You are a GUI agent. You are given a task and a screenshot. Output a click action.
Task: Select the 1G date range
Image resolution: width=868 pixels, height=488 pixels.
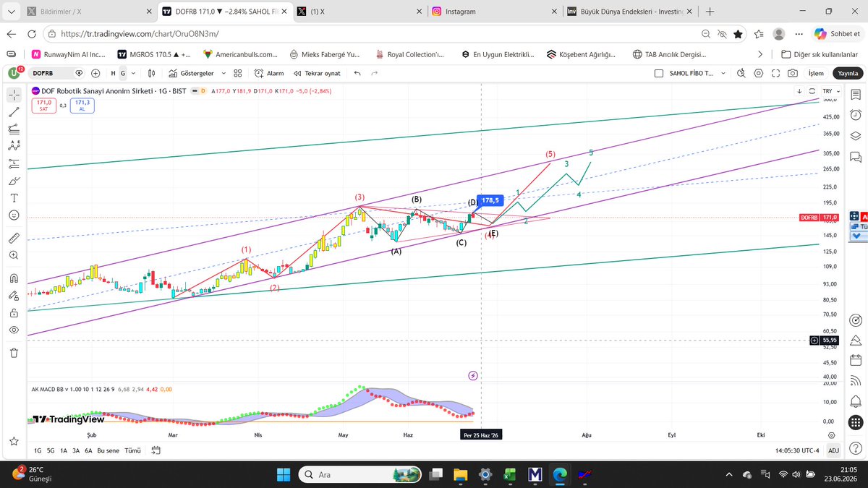click(37, 450)
